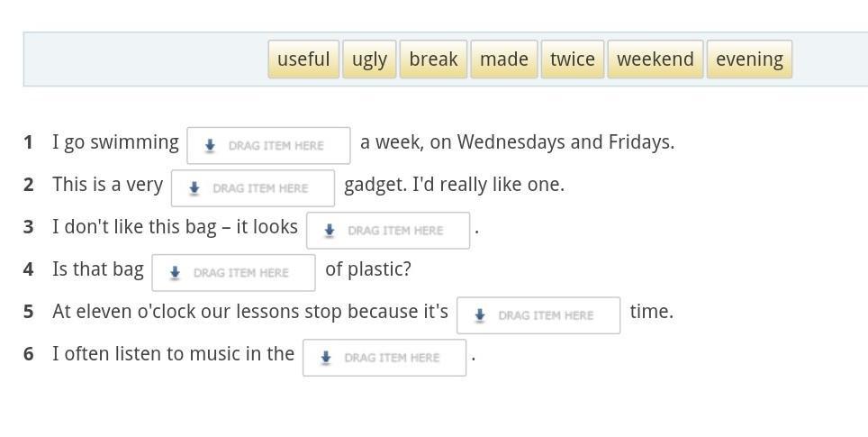This screenshot has width=868, height=437.
Task: Click the drop box after 'I go swimming'
Action: (x=268, y=146)
